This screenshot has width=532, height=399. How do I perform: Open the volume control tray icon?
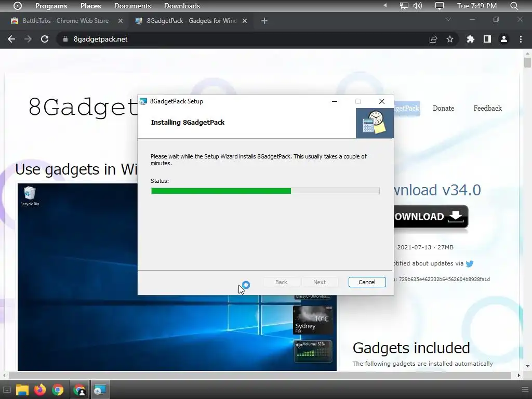click(418, 6)
